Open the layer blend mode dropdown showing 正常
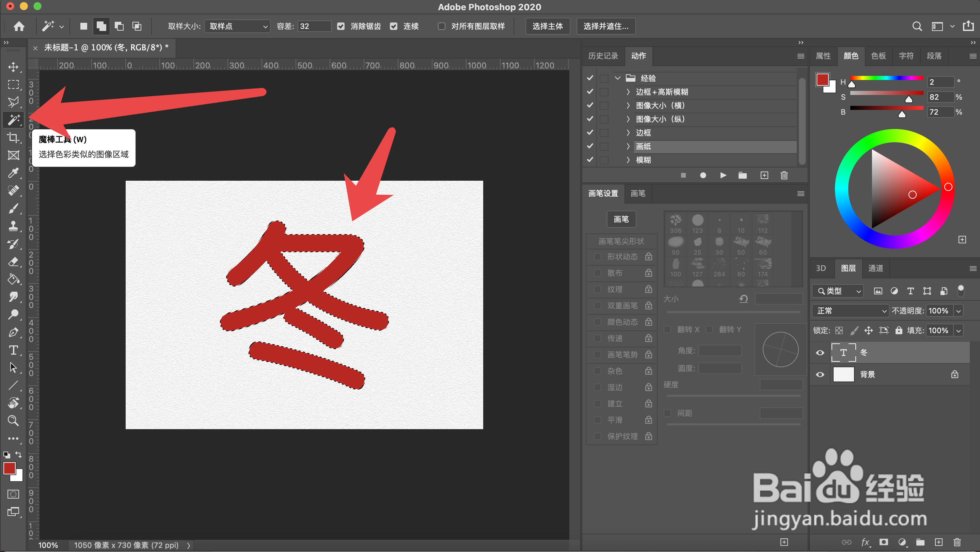This screenshot has width=980, height=552. pos(850,311)
